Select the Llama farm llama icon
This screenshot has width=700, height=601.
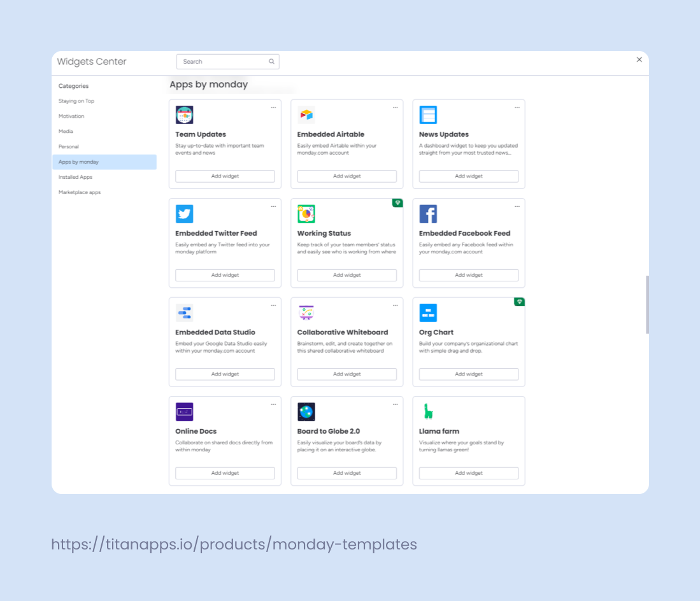[x=427, y=411]
